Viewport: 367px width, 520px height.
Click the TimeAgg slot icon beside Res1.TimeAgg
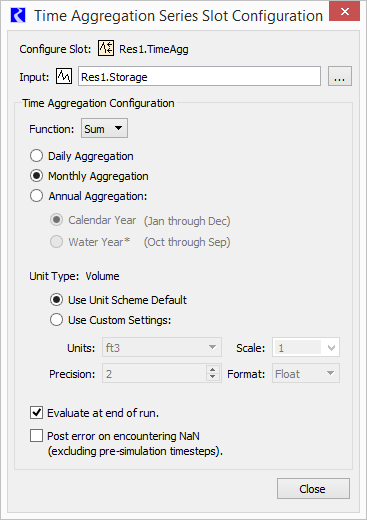click(x=106, y=48)
